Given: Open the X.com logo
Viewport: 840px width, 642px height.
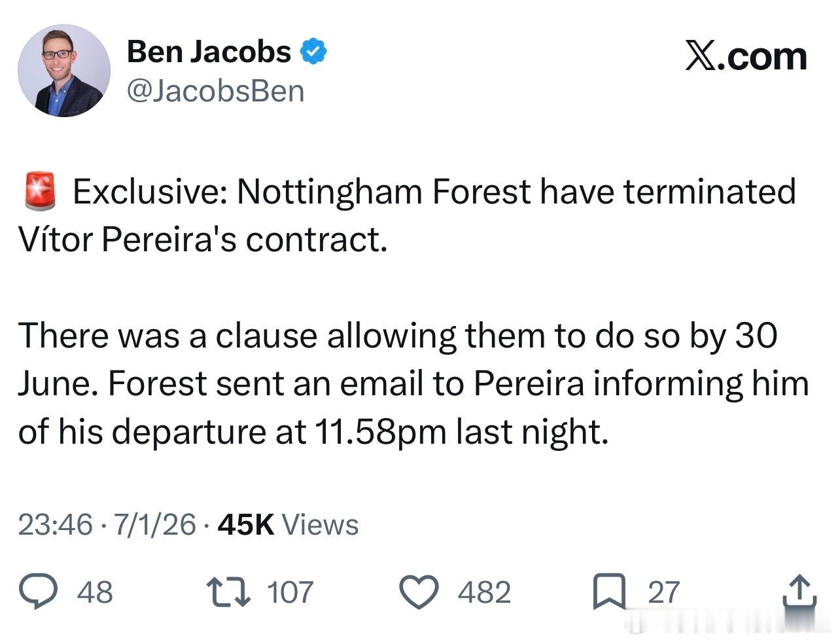Looking at the screenshot, I should [746, 56].
